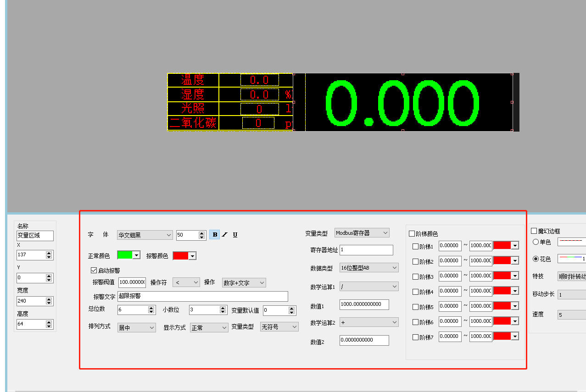
Task: Toggle the Underline font style button
Action: (235, 235)
